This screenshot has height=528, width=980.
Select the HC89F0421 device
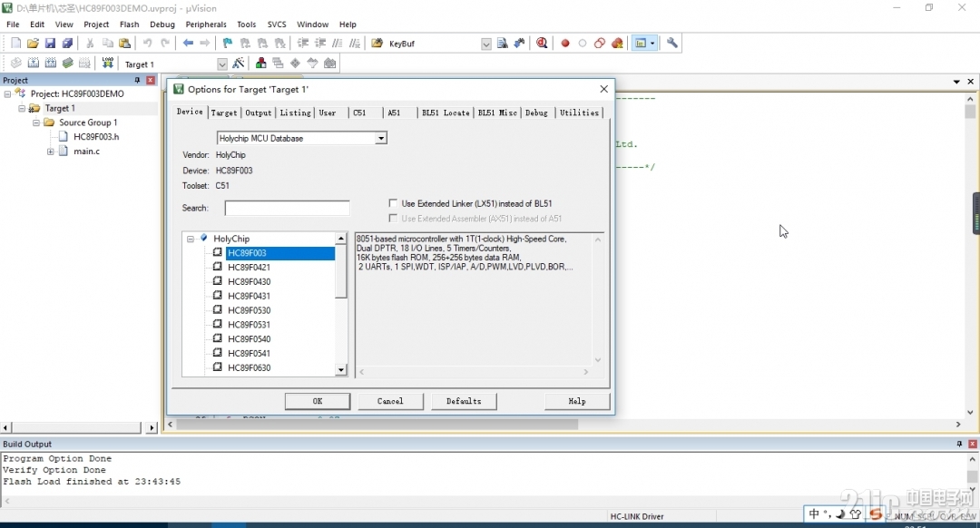pyautogui.click(x=249, y=268)
